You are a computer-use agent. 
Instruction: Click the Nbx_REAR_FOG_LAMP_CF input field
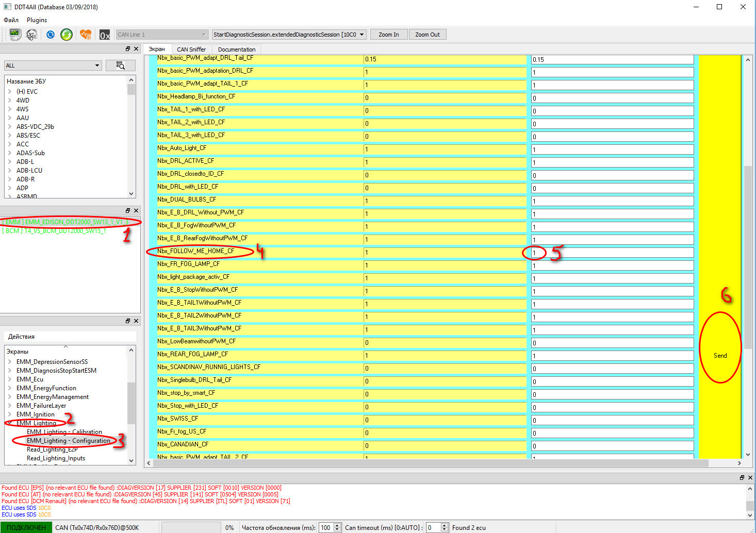pyautogui.click(x=613, y=356)
